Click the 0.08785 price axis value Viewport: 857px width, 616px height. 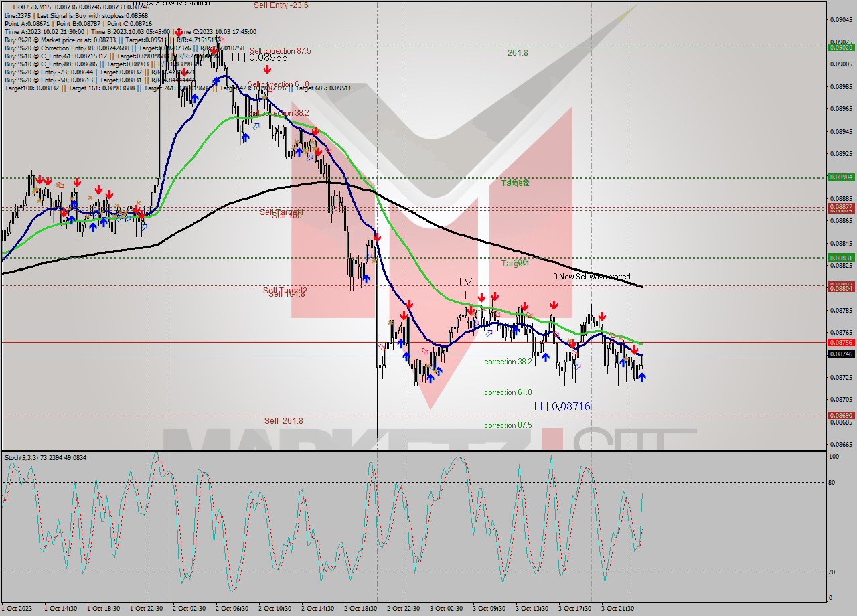click(841, 310)
